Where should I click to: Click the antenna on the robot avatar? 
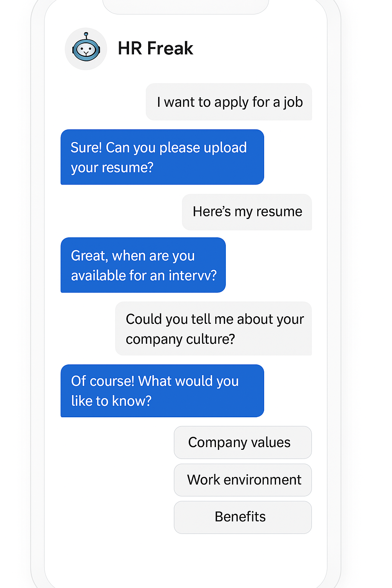click(86, 35)
